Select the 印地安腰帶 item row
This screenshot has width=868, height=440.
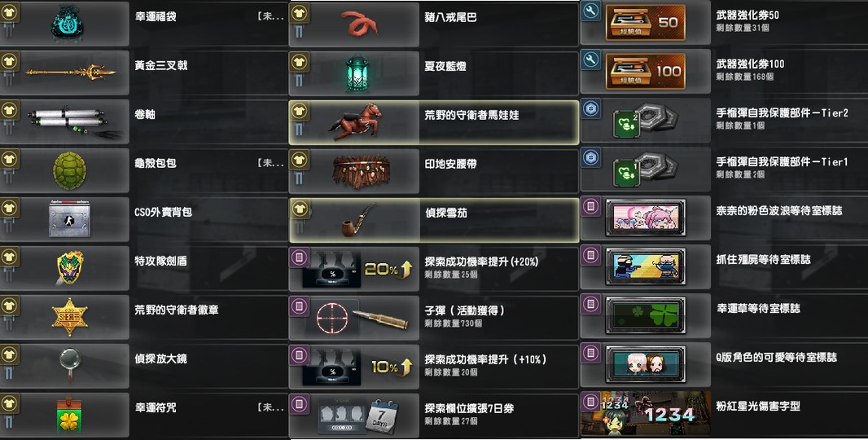[x=433, y=170]
